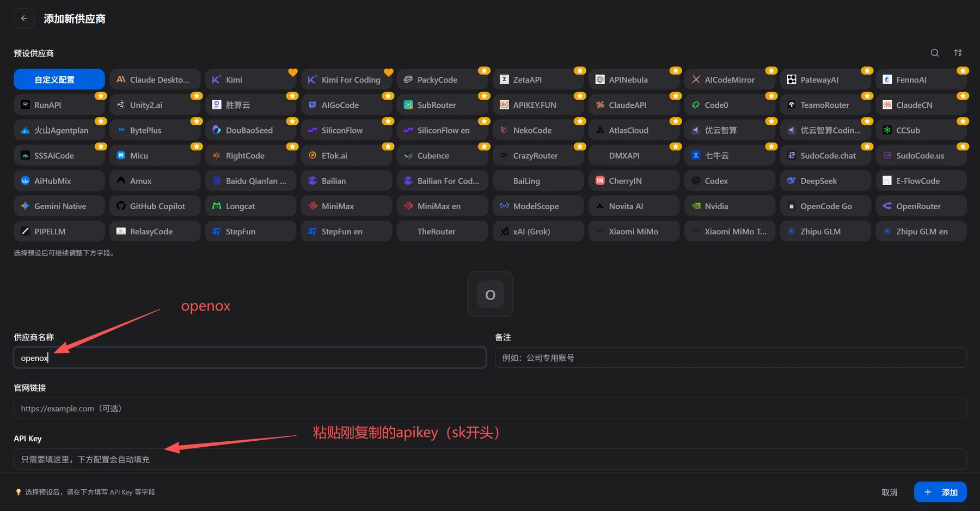Pick the FennoAI preset

click(922, 80)
